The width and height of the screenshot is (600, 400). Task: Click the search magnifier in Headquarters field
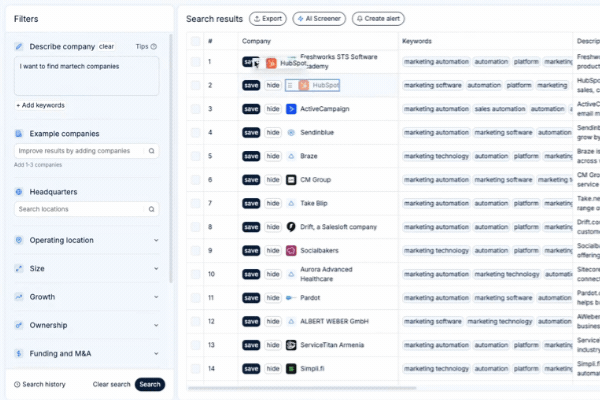[x=152, y=209]
